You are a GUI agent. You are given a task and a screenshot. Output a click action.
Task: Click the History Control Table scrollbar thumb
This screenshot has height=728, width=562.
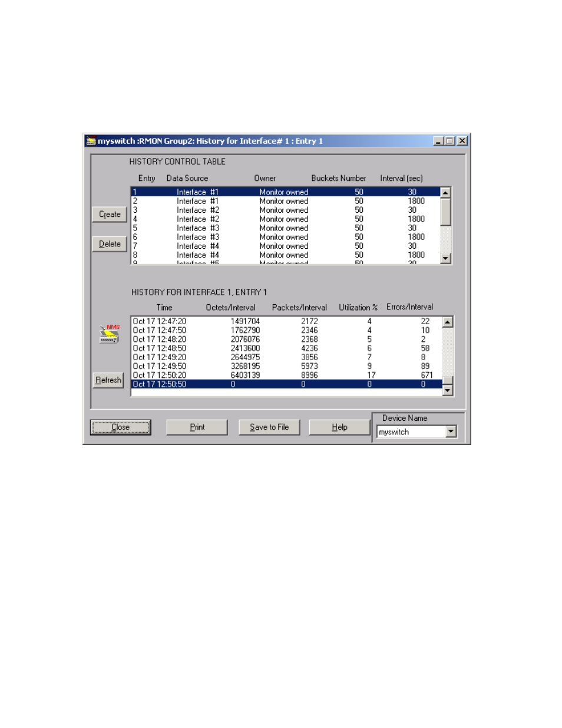coord(446,212)
